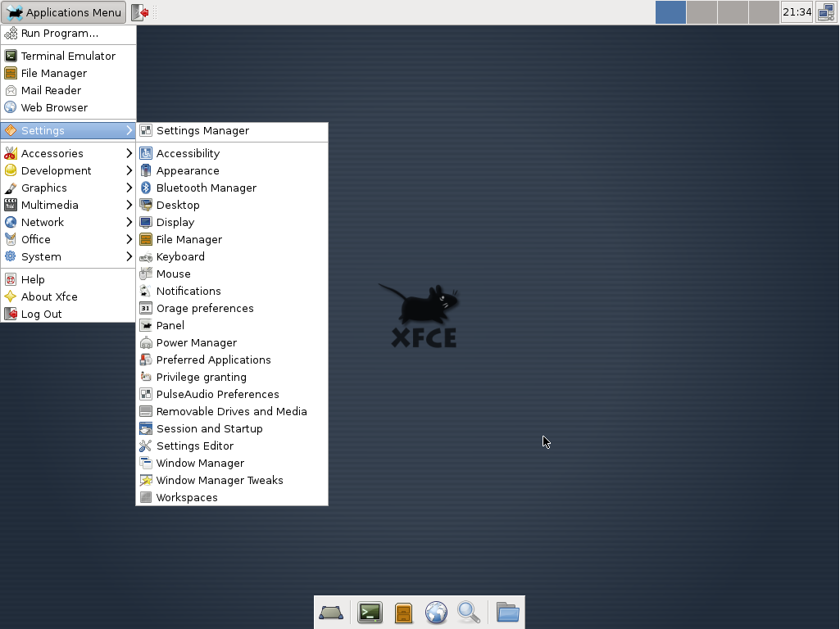This screenshot has width=840, height=629.
Task: Open Panel preferences entry
Action: [x=231, y=325]
